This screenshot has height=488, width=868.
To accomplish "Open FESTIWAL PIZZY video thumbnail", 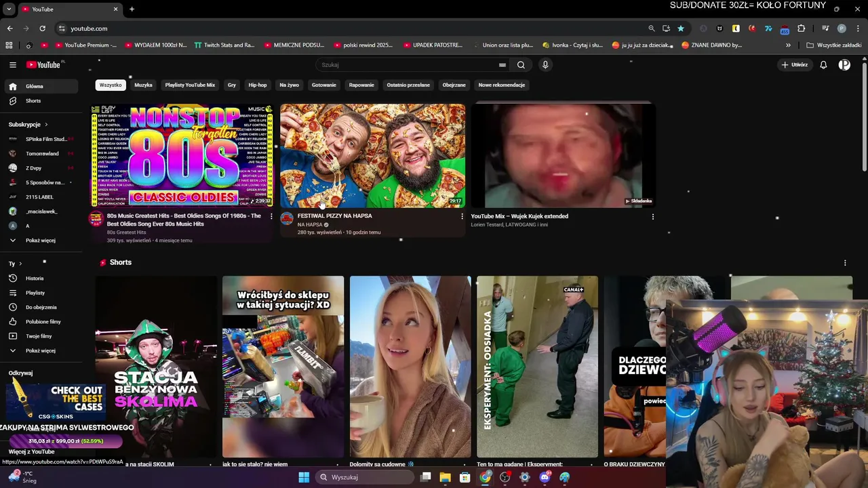I will click(373, 155).
